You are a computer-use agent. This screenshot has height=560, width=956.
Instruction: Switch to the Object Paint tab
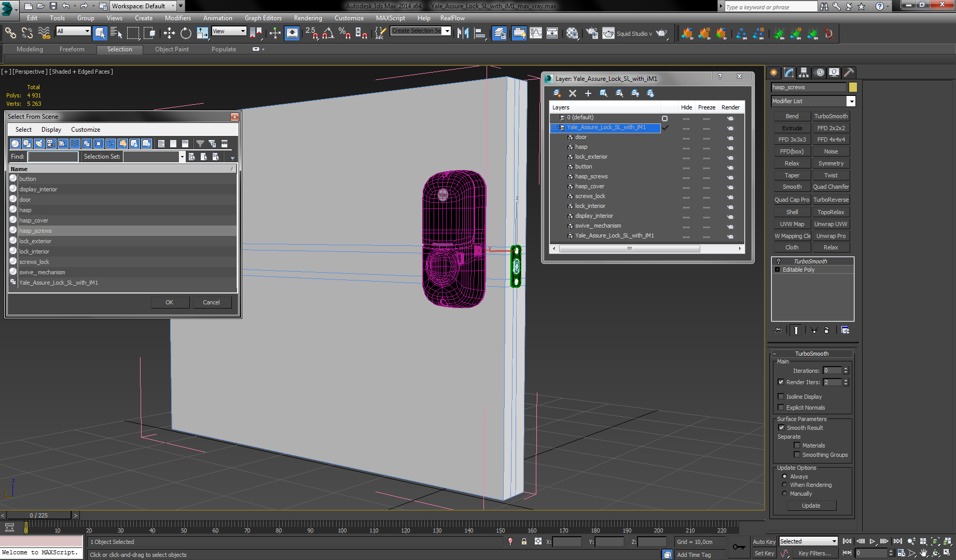click(x=172, y=49)
